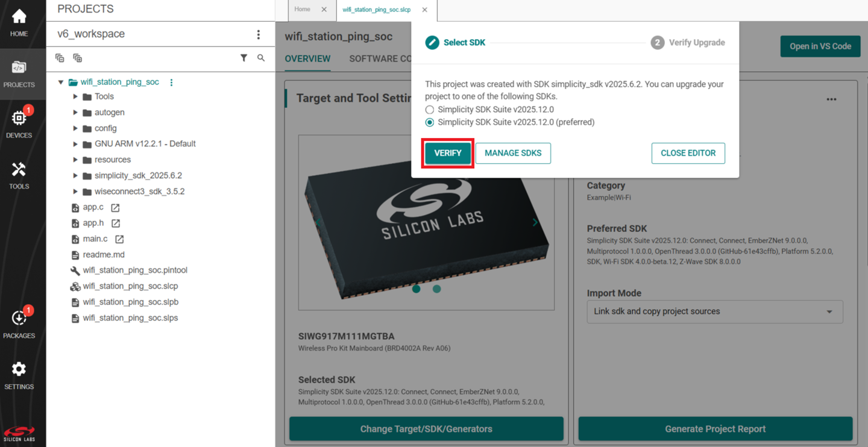Open app.c in external editor icon
The height and width of the screenshot is (447, 868).
click(115, 207)
